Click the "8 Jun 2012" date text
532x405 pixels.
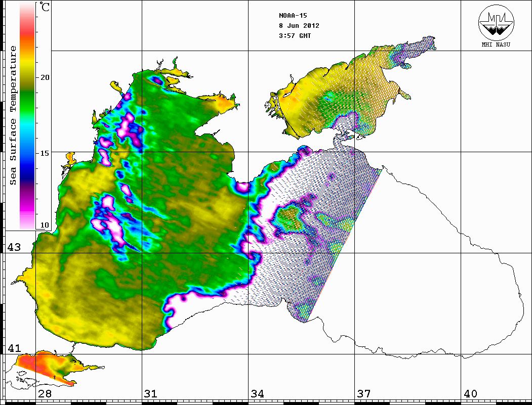[x=299, y=26]
